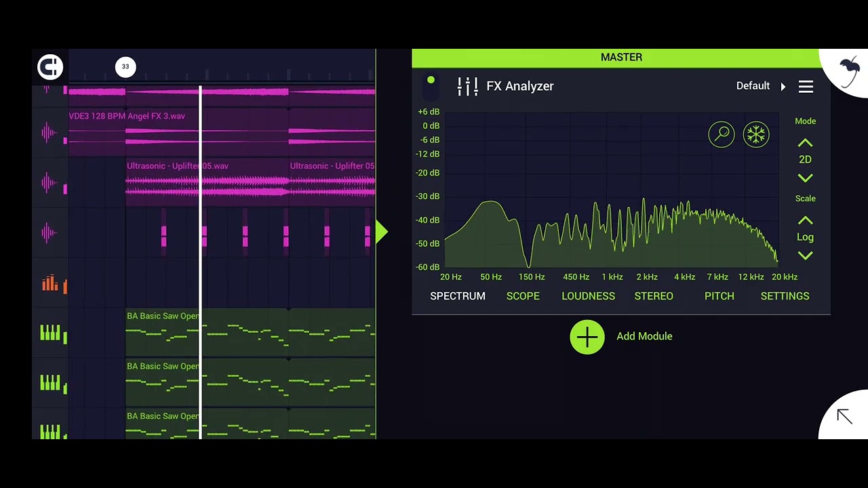Click the 1 kHz frequency label

(x=612, y=277)
